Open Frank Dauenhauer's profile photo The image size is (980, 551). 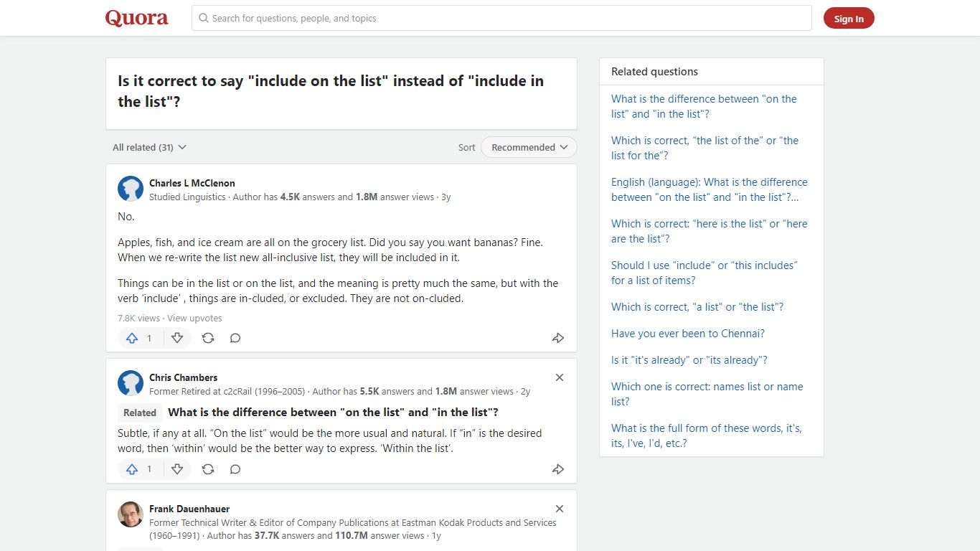click(131, 514)
